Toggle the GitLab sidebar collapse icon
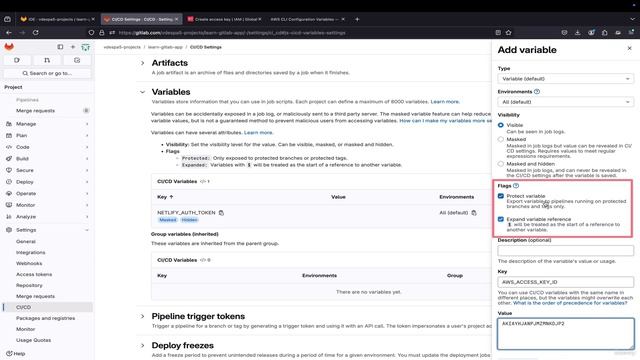Image resolution: width=640 pixels, height=360 pixels. click(x=60, y=47)
